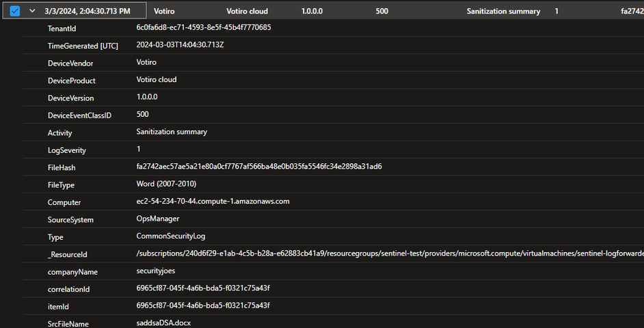Click the SrcFileName field label
This screenshot has width=644, height=328.
pyautogui.click(x=68, y=325)
